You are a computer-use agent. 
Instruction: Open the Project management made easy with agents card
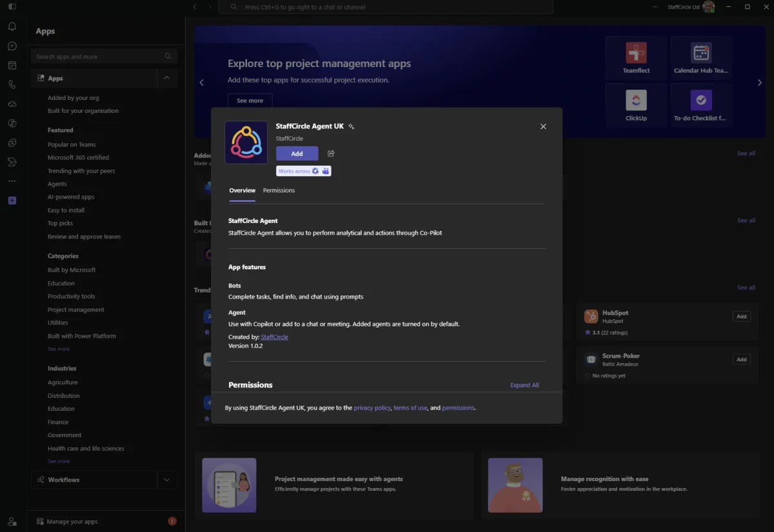click(x=335, y=484)
